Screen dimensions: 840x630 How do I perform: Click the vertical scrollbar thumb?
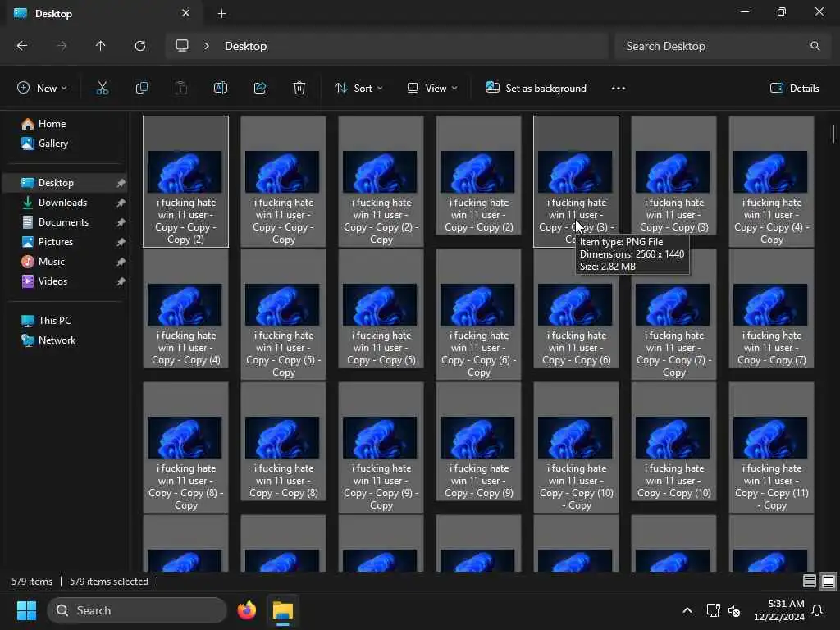coord(833,134)
